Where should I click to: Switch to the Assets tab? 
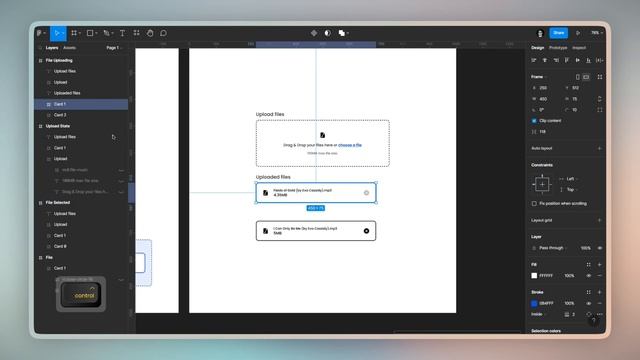69,48
